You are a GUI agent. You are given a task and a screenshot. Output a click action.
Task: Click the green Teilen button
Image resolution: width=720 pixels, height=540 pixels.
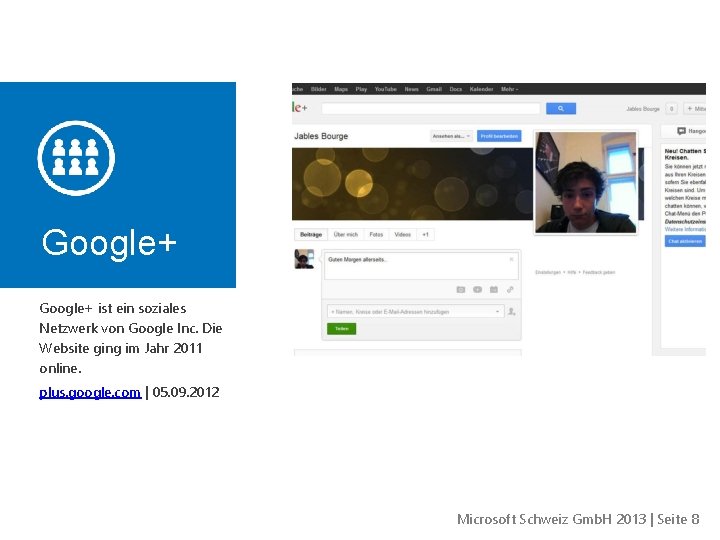click(341, 329)
